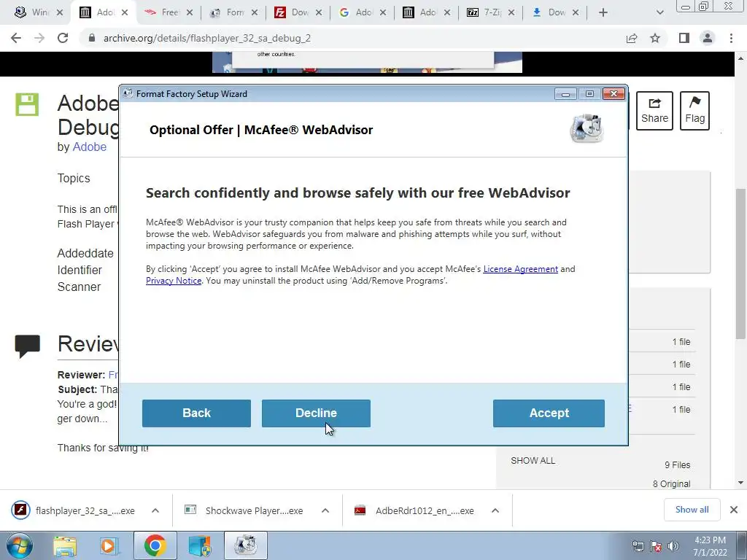
Task: Click the page vertical scrollbar thumb
Action: coord(740,264)
